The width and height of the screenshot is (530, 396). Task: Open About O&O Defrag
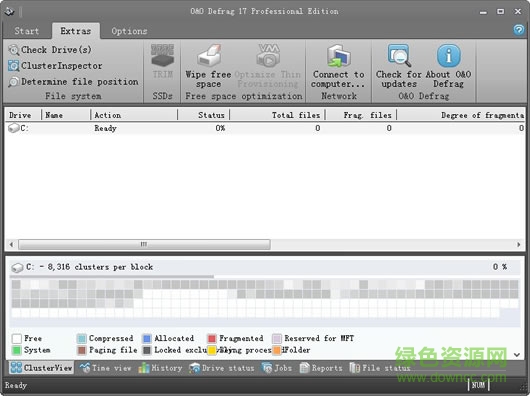pyautogui.click(x=448, y=66)
